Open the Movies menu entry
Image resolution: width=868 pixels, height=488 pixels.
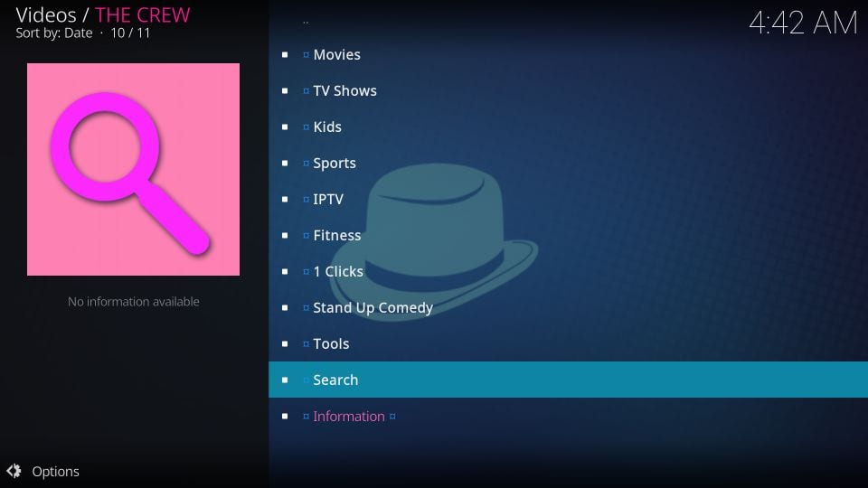click(x=568, y=54)
